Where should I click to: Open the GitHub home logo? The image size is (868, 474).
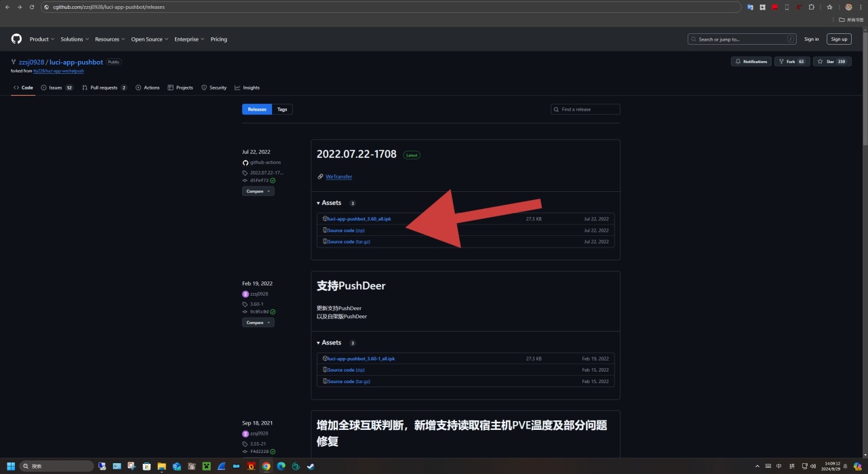coord(16,39)
